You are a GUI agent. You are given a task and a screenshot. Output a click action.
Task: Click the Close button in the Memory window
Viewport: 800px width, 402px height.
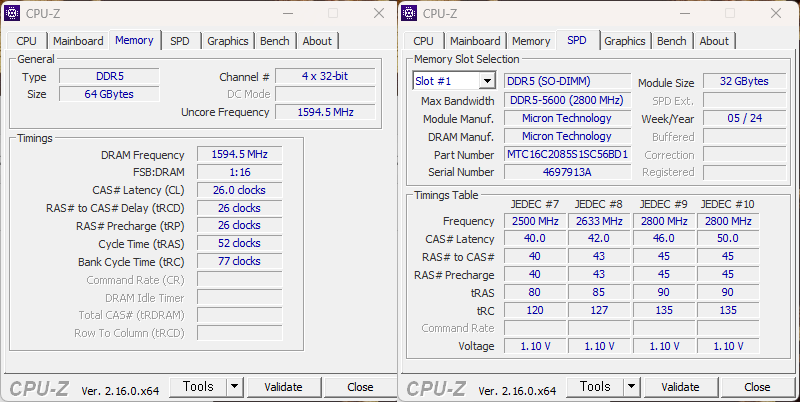coord(360,387)
